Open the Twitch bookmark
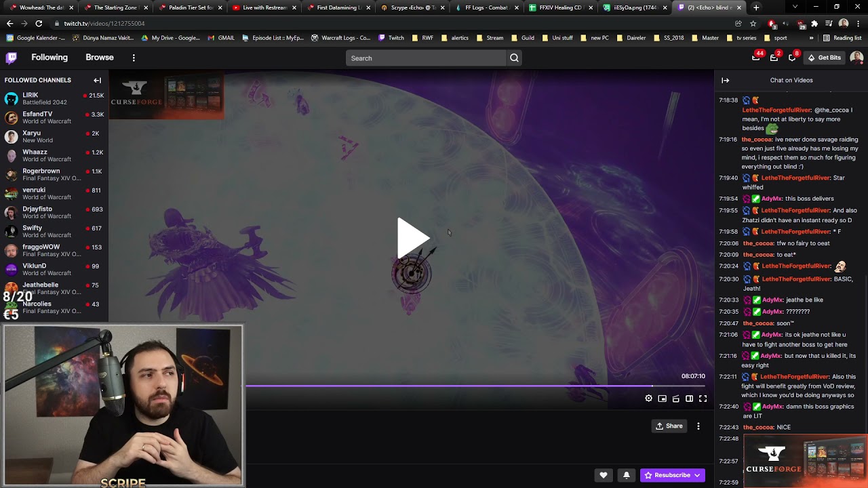868x488 pixels. point(391,38)
